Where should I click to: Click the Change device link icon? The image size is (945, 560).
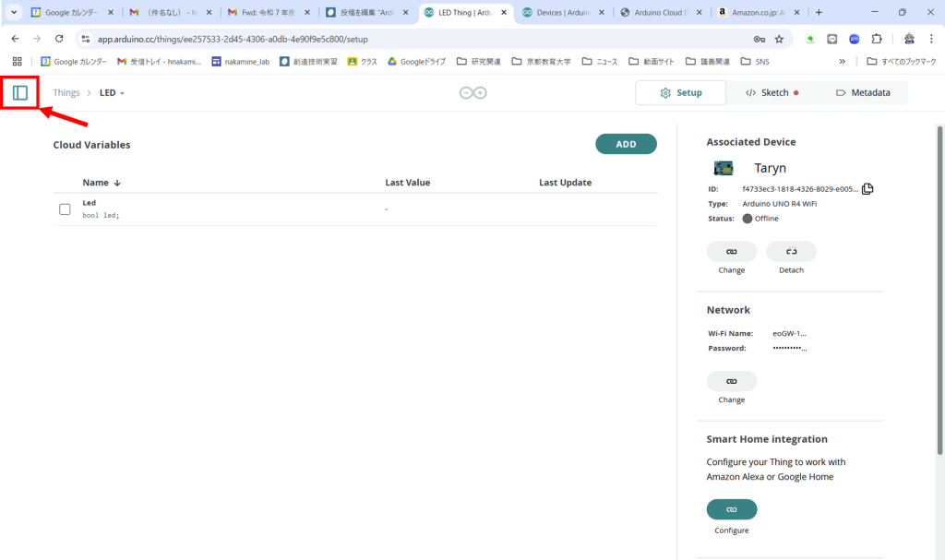coord(731,251)
